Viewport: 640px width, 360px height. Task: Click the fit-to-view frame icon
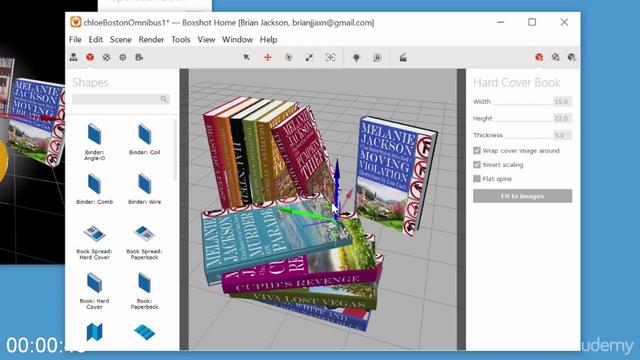pyautogui.click(x=330, y=58)
